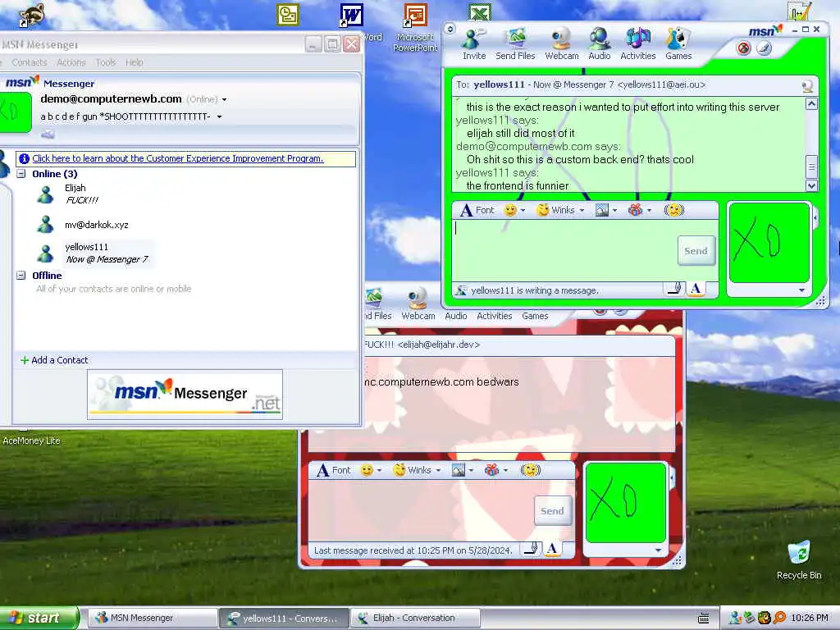Click Audio in Elijah conversation toolbar

[456, 316]
